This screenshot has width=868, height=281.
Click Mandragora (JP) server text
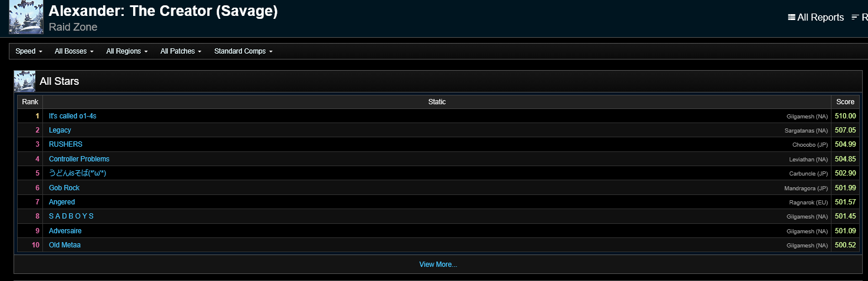806,189
